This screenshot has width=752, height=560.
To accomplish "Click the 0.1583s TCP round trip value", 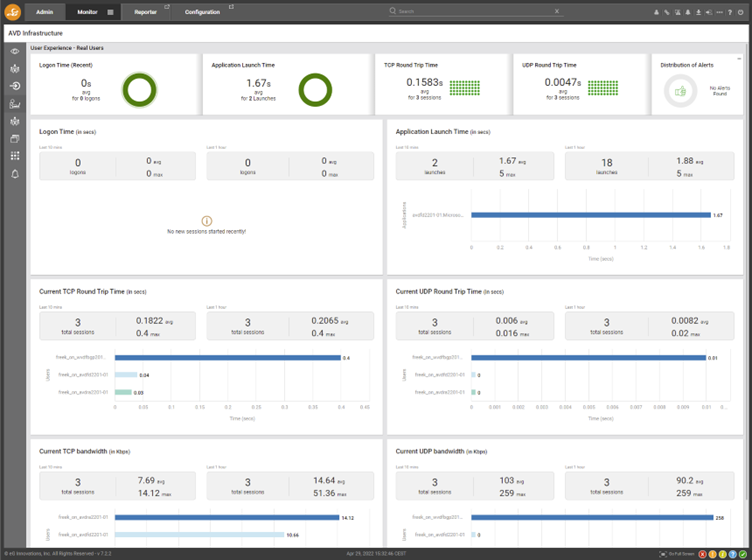I will [424, 82].
